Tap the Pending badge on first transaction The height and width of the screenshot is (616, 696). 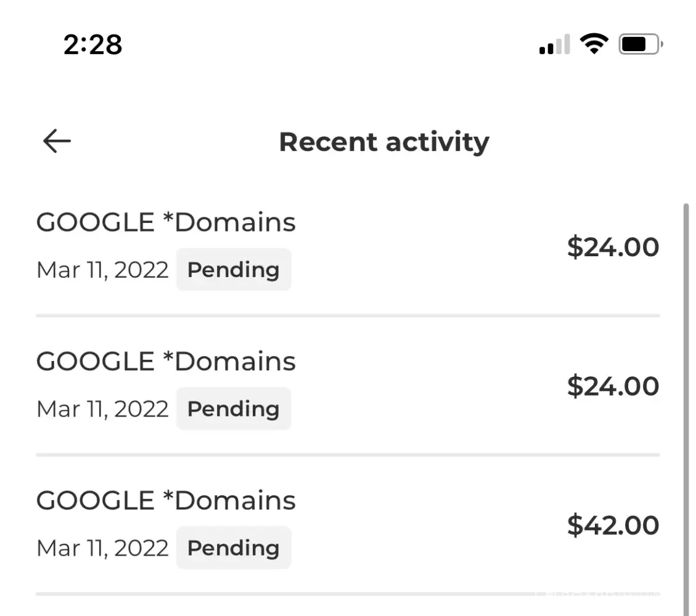pyautogui.click(x=234, y=270)
